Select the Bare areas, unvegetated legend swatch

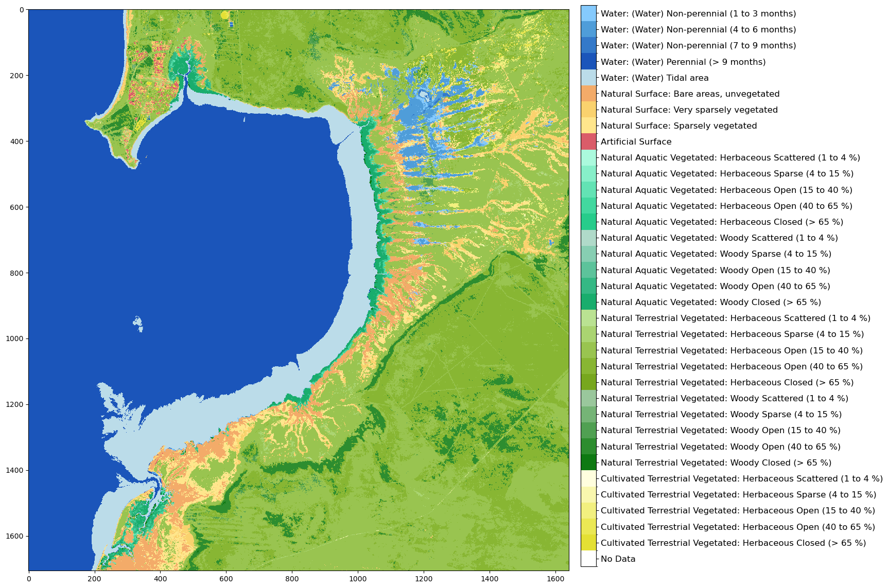[x=588, y=94]
